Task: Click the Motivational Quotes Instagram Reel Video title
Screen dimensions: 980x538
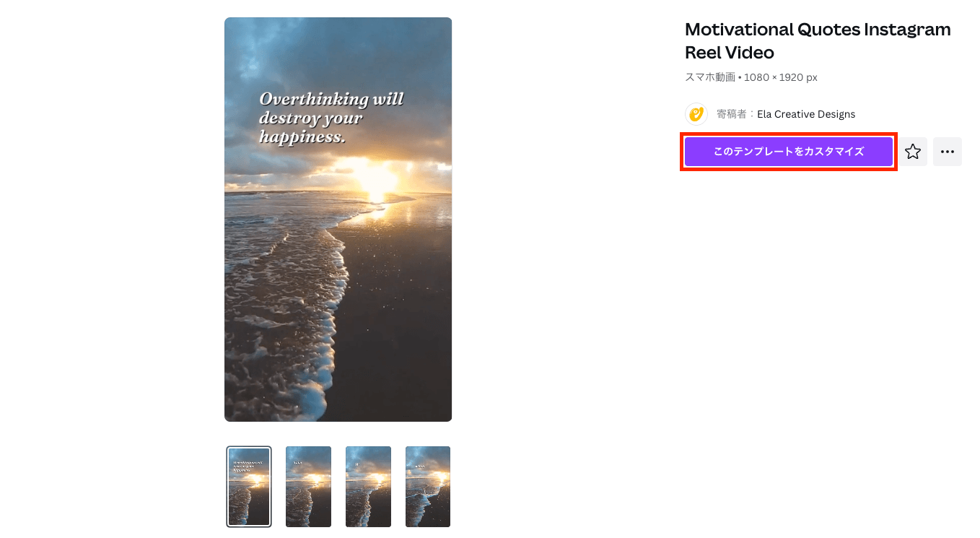Action: (x=818, y=41)
